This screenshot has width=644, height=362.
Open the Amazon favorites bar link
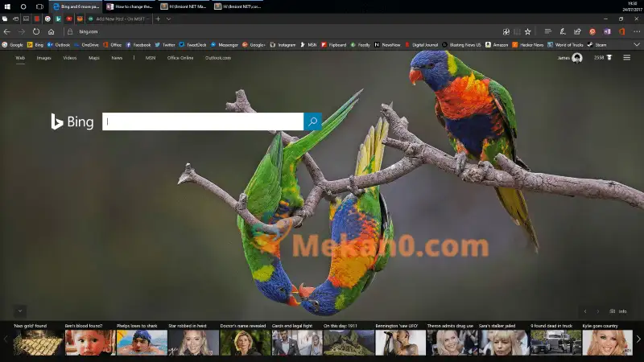tap(497, 45)
